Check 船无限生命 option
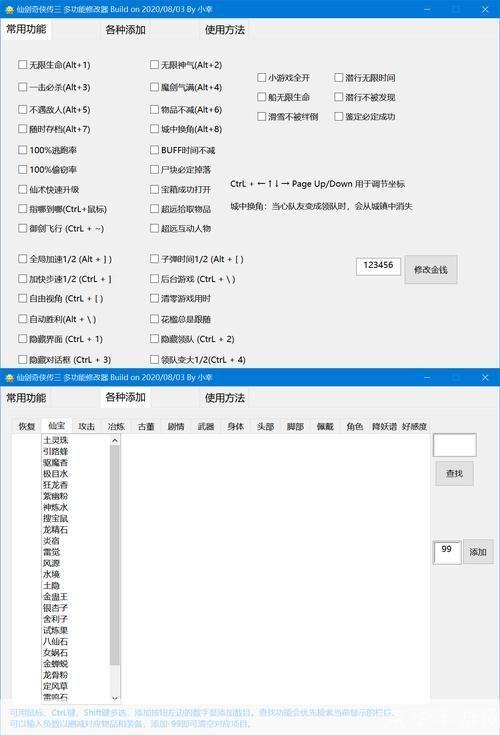 261,97
